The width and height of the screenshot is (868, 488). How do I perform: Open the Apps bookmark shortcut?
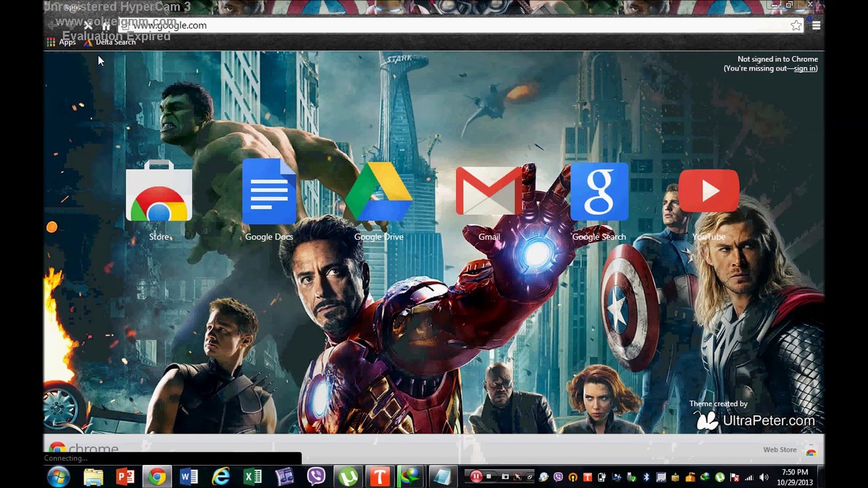coord(61,42)
